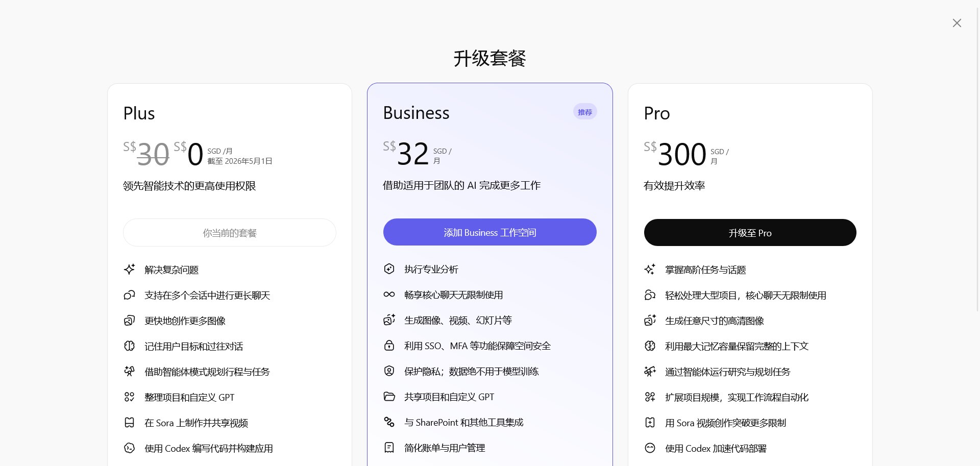Click the infinity icon beside 畅享核心聊天无限制使用
This screenshot has width=980, height=466.
click(389, 295)
